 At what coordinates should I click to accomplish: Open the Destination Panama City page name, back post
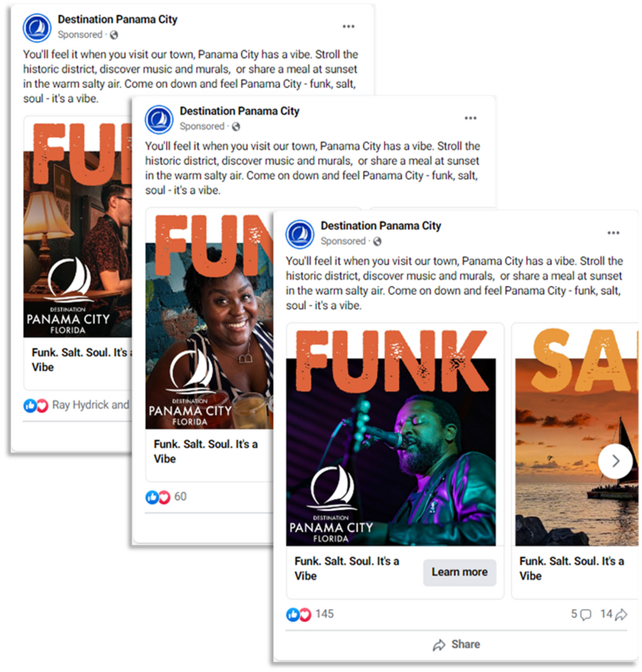pos(117,19)
